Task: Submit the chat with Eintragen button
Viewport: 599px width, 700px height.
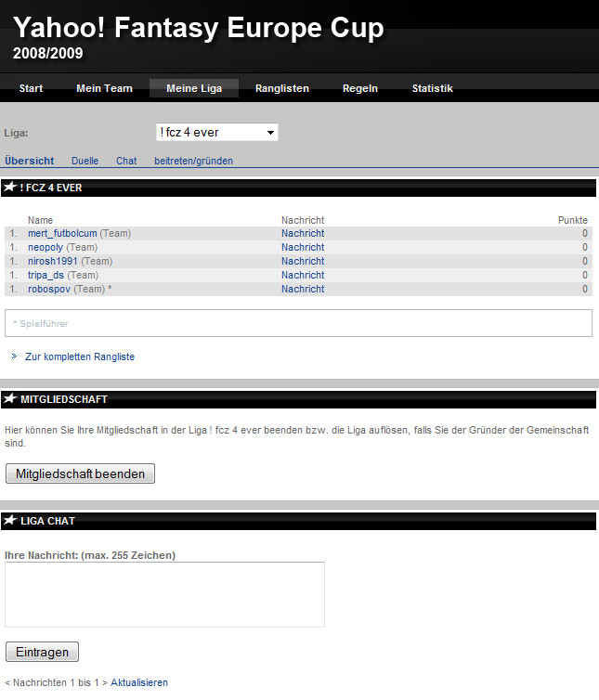Action: click(x=42, y=652)
